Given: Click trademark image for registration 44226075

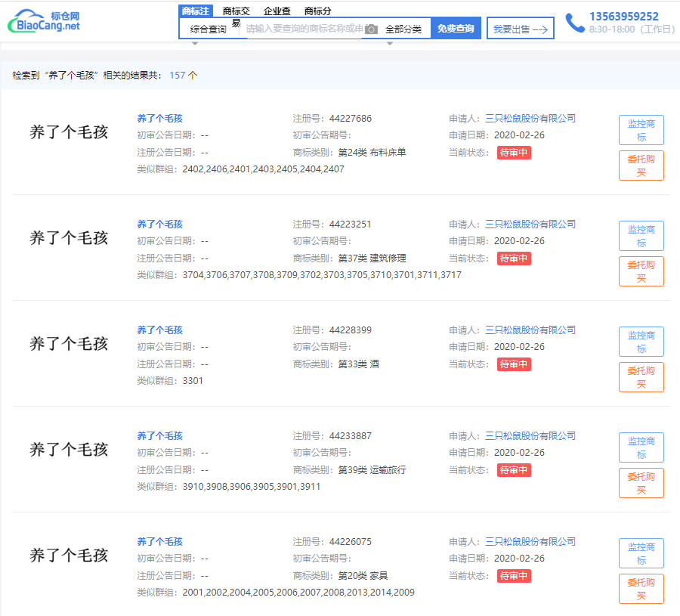Looking at the screenshot, I should [69, 556].
